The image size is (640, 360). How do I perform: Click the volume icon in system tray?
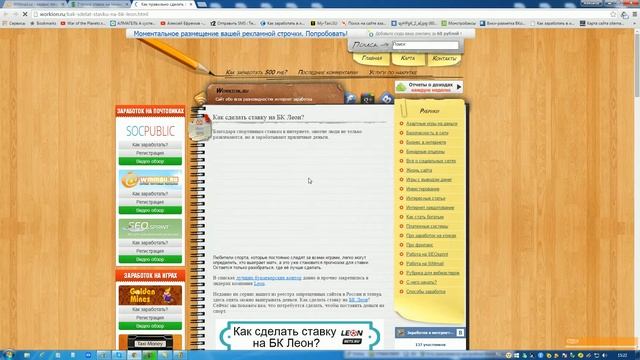[605, 356]
